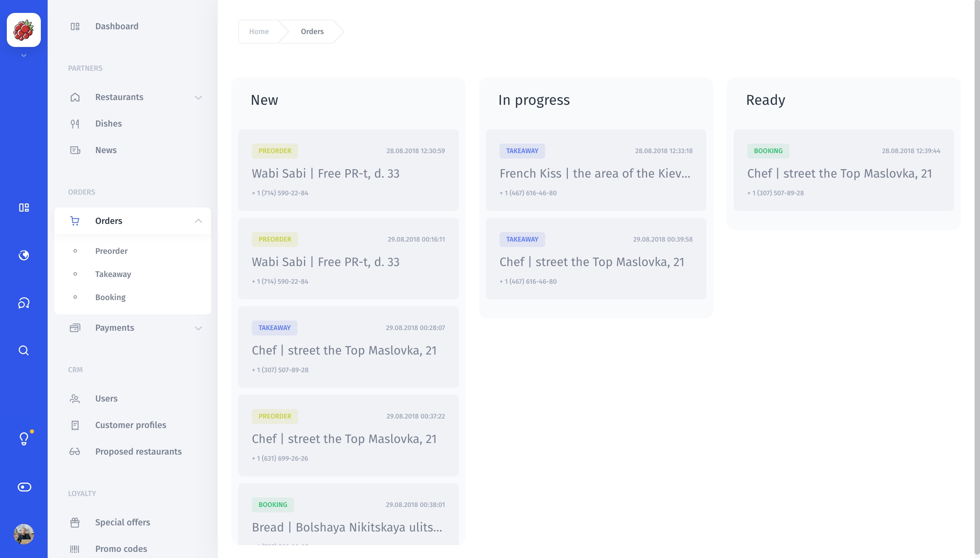Expand the Payments menu chevron
This screenshot has width=980, height=558.
click(198, 328)
